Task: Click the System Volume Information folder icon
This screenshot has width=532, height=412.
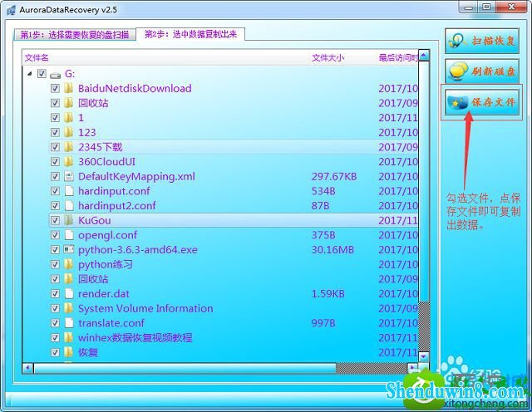Action: pyautogui.click(x=68, y=308)
